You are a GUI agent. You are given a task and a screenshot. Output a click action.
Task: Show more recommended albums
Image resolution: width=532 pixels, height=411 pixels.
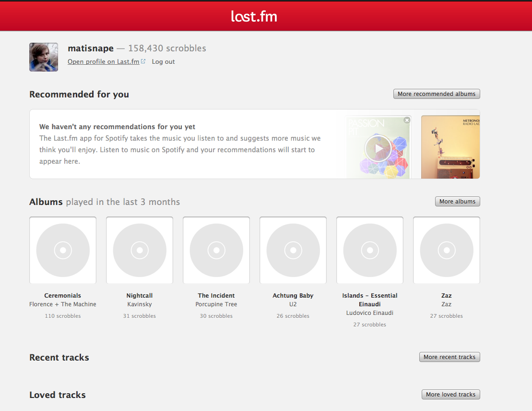point(436,94)
